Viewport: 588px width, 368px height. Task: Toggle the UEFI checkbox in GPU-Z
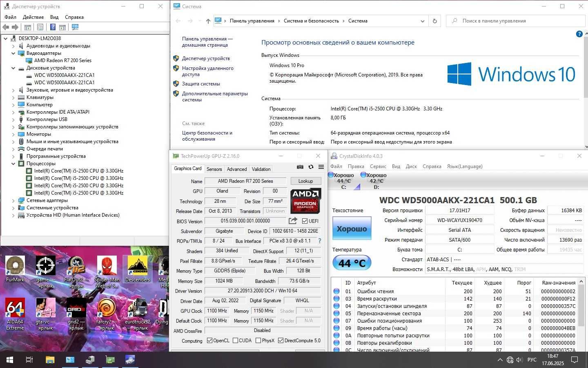coord(305,221)
